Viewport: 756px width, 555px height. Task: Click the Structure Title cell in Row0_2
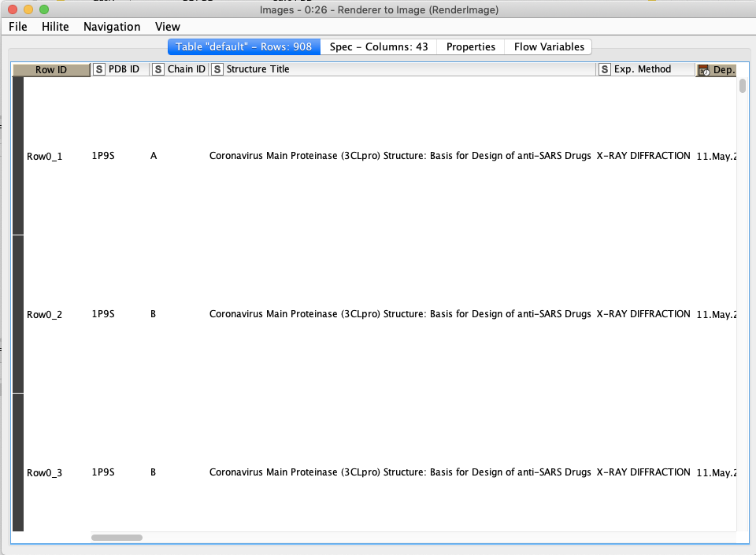coord(400,313)
